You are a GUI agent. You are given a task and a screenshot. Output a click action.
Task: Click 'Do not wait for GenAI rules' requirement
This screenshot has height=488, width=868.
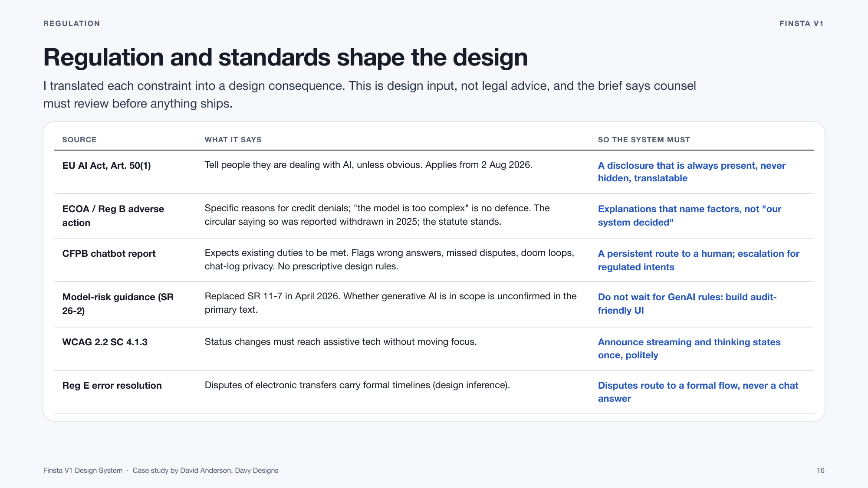(687, 304)
